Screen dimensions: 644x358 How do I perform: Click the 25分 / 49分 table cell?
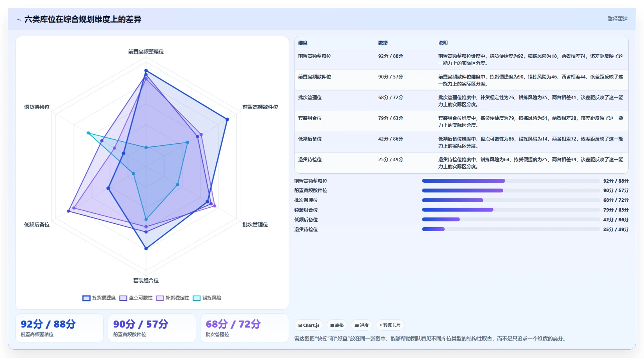[390, 160]
